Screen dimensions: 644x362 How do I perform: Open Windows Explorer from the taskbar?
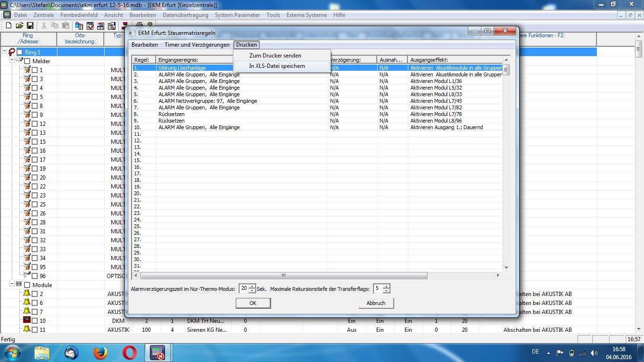point(42,353)
